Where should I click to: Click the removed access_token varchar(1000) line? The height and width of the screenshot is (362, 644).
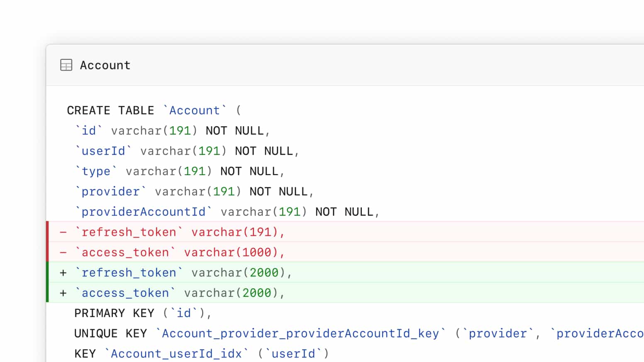tap(345, 252)
